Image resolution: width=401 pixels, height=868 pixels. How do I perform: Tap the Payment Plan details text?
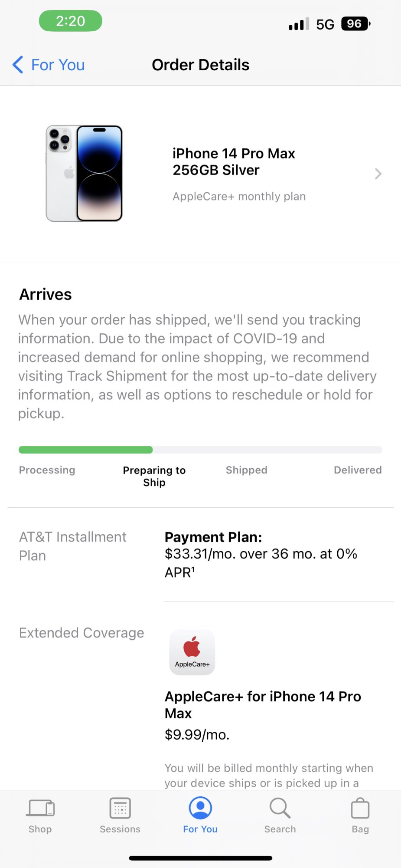(261, 555)
